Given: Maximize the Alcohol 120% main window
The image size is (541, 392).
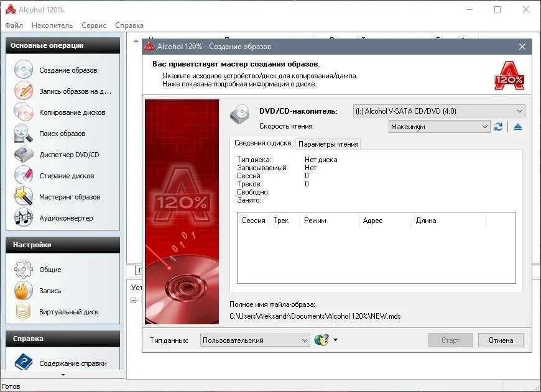Looking at the screenshot, I should (497, 9).
